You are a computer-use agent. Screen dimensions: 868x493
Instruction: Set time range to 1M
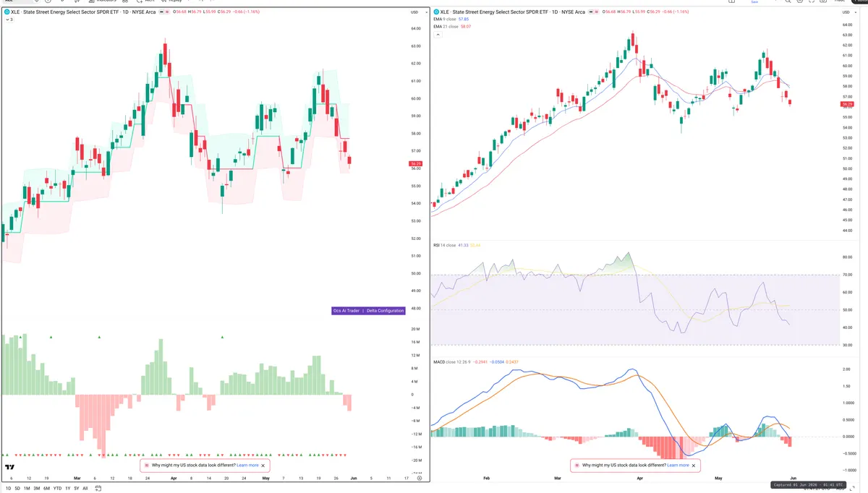(x=27, y=488)
